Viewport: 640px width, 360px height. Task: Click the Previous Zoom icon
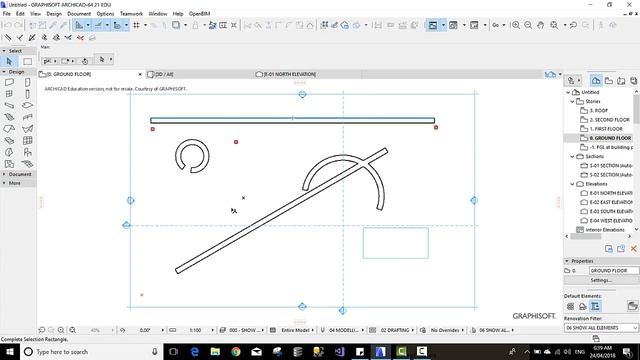coord(573,25)
